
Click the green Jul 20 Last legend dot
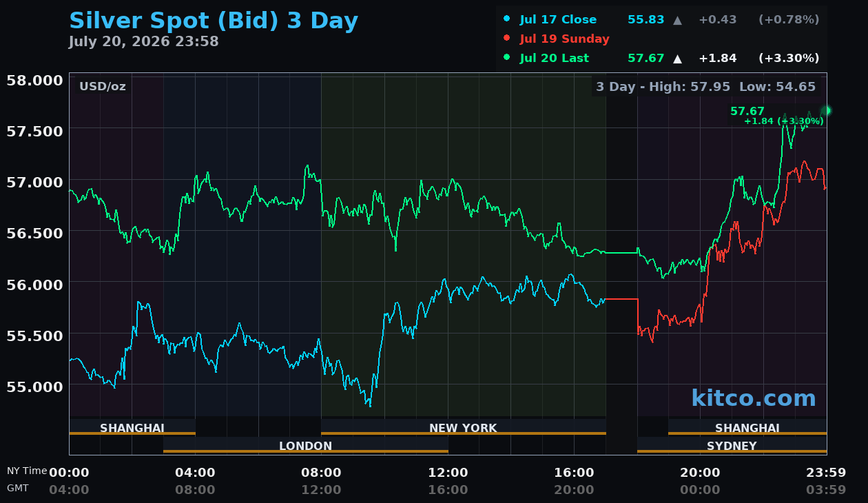coord(507,58)
